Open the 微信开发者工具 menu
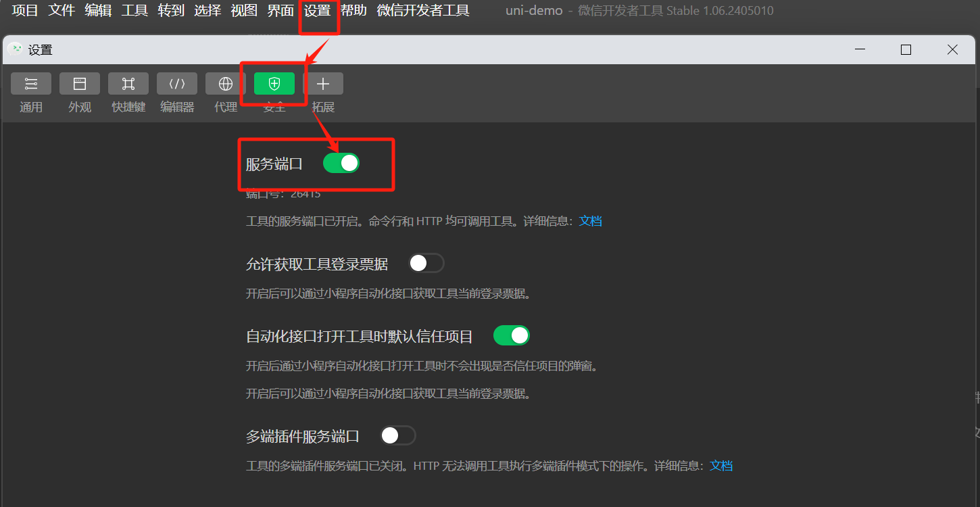The height and width of the screenshot is (507, 980). pyautogui.click(x=423, y=11)
